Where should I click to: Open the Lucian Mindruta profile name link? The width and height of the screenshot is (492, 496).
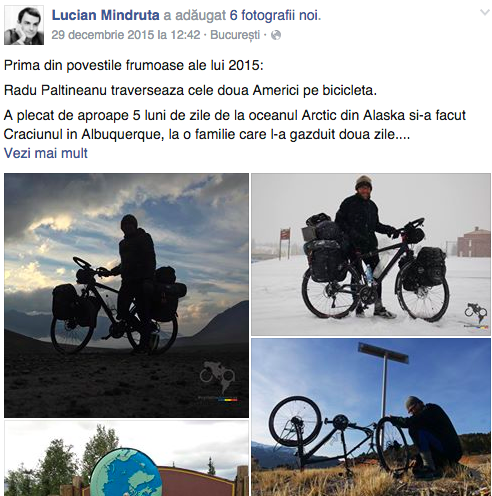click(x=105, y=15)
